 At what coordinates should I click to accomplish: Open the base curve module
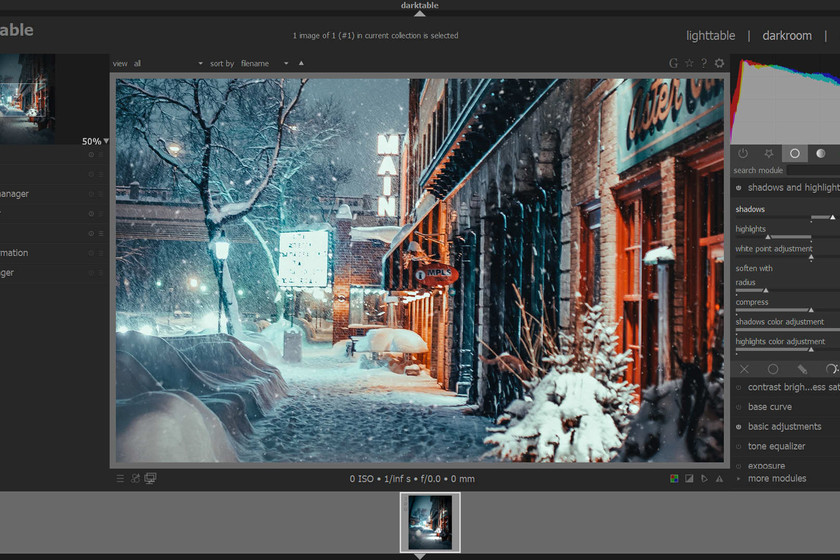[x=770, y=407]
